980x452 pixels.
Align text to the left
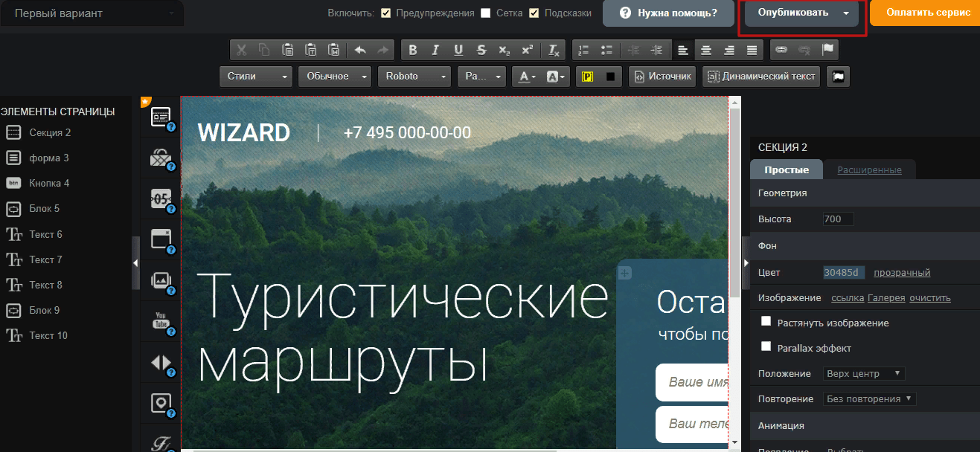683,50
